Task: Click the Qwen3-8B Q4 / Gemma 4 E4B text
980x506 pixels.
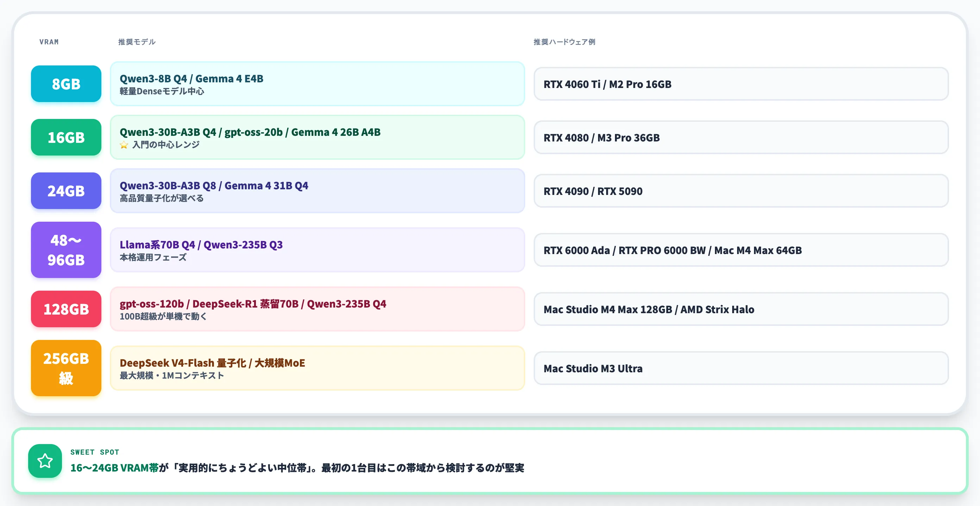Action: [x=191, y=78]
